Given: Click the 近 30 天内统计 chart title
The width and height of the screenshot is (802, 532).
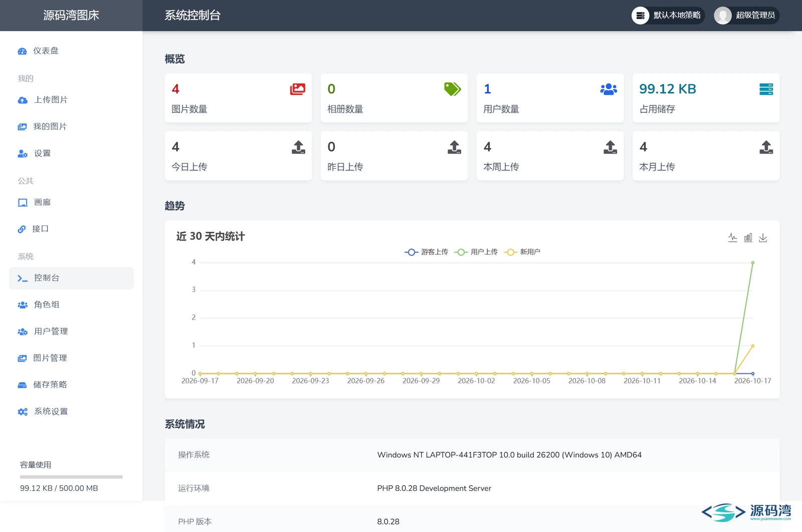Looking at the screenshot, I should click(211, 236).
